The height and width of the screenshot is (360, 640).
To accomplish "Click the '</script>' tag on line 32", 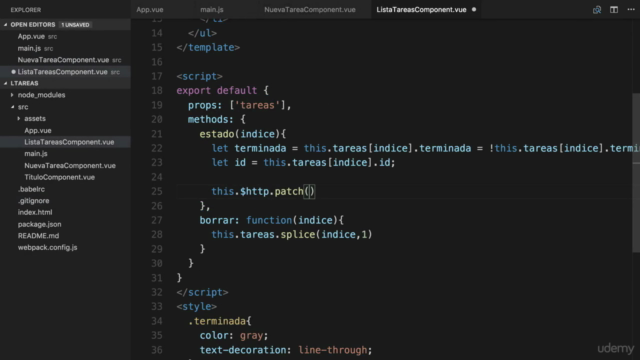I will (x=202, y=292).
